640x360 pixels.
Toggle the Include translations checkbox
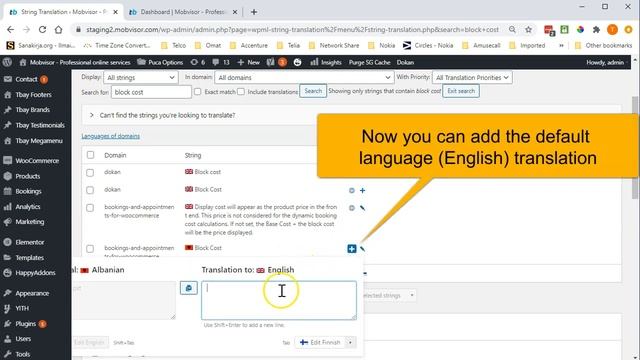[x=241, y=91]
